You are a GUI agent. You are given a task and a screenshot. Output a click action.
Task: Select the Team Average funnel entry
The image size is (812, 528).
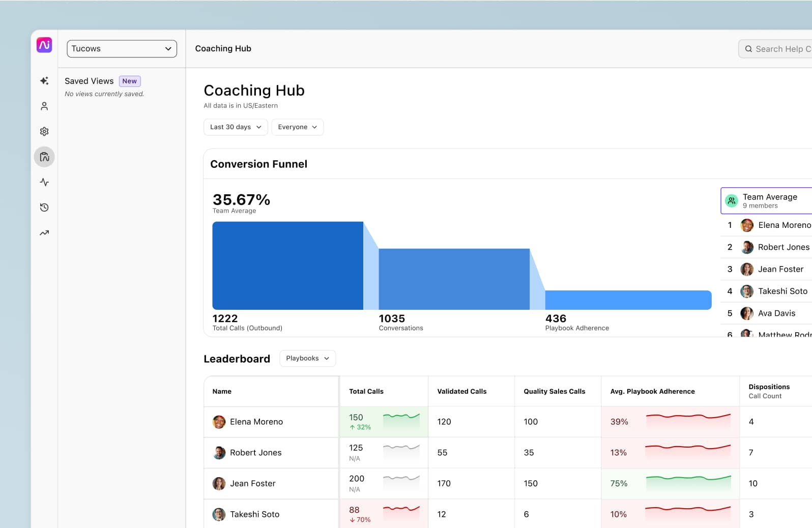click(x=769, y=200)
